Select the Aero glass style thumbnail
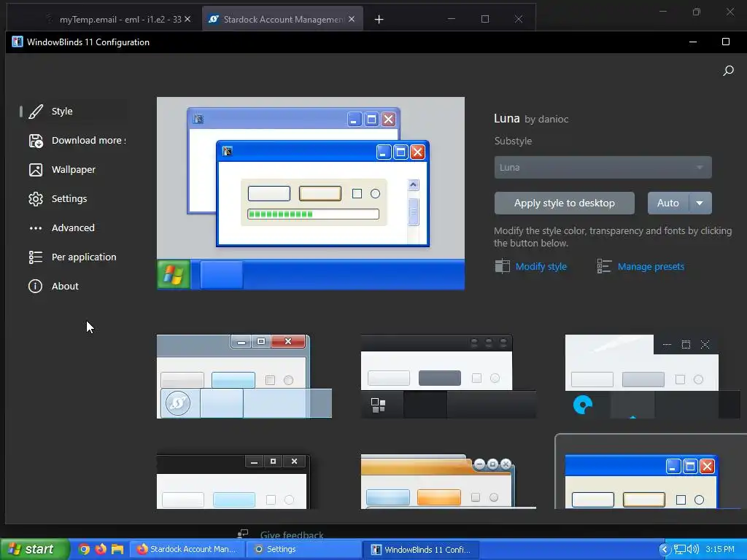Screen dimensions: 747x560 (244, 376)
